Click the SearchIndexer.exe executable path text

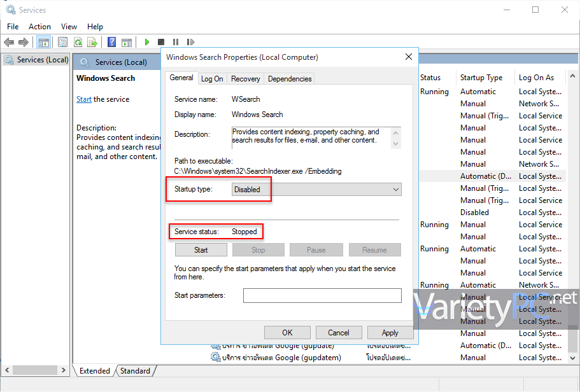tap(257, 171)
